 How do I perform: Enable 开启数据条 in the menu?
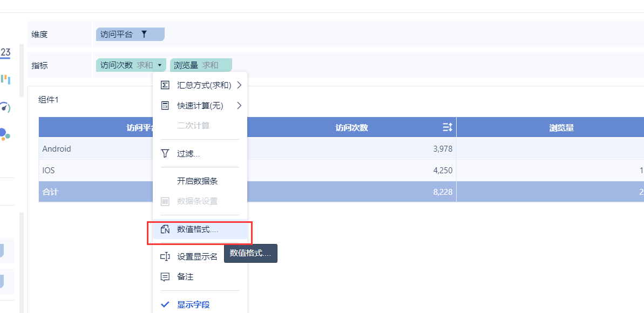(x=197, y=181)
